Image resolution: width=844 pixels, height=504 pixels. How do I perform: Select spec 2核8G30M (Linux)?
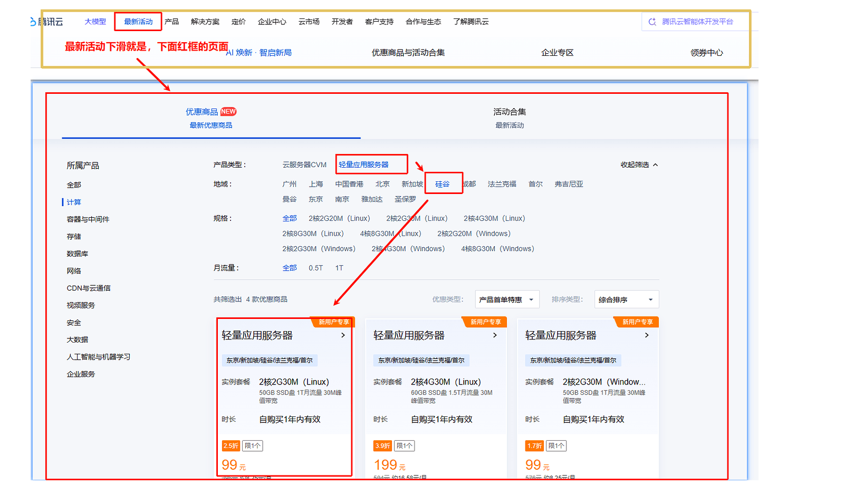click(313, 234)
